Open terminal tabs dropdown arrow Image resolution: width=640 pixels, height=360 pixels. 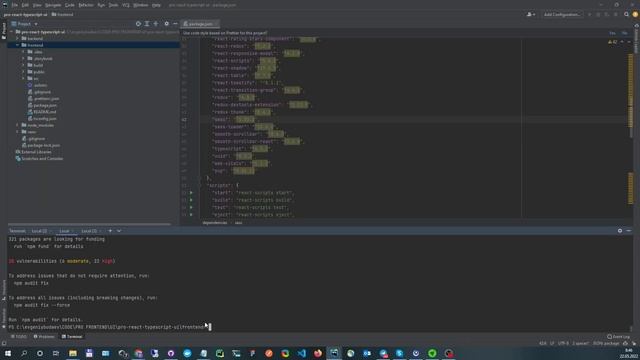119,231
